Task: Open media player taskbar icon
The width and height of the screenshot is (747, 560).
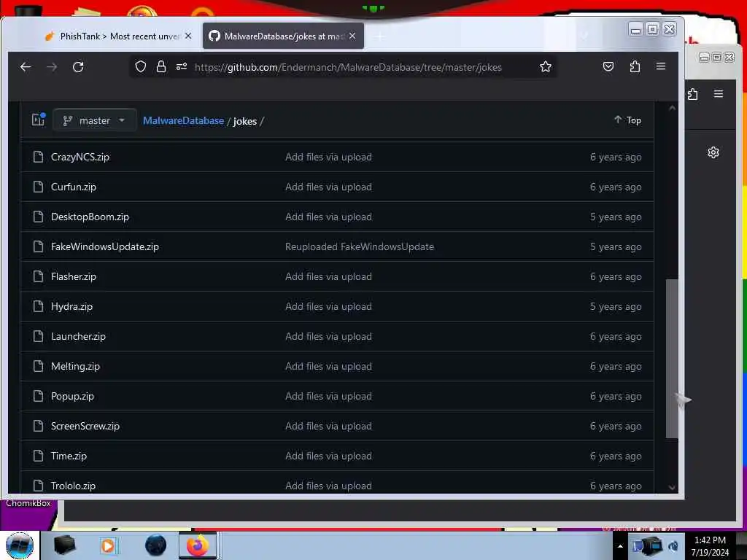Action: tap(108, 545)
